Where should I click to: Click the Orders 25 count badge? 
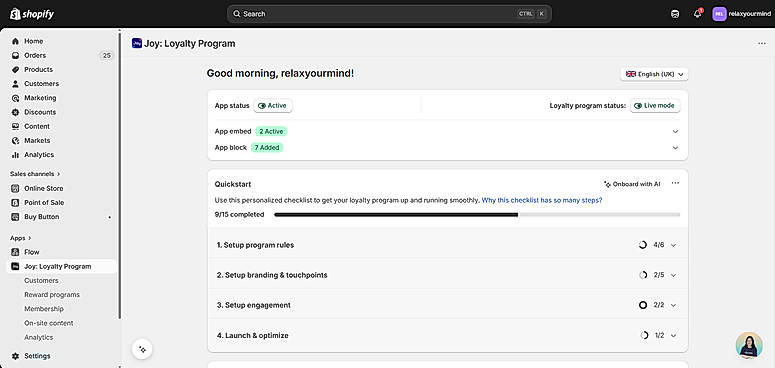[106, 55]
